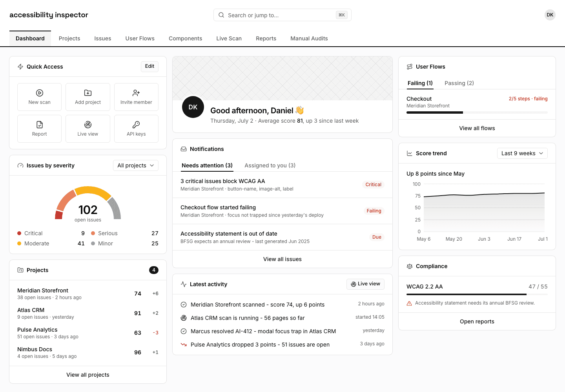Click View all issues
Screen dimensions: 565x392
point(282,259)
